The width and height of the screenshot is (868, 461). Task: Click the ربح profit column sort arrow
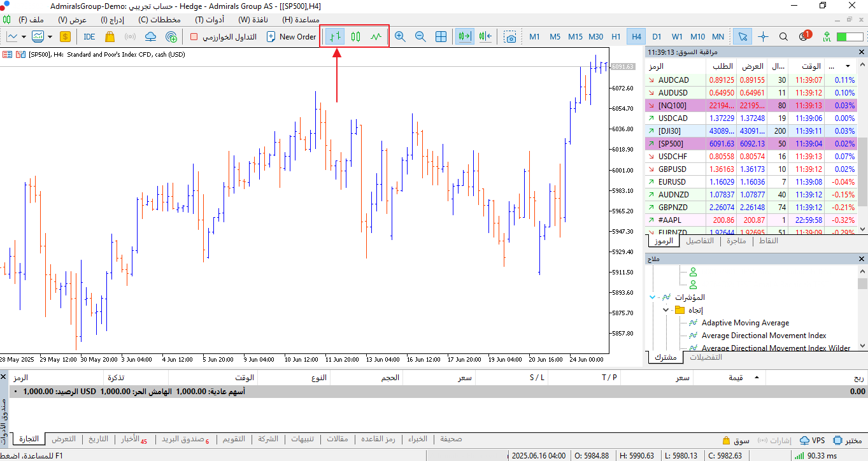click(757, 378)
